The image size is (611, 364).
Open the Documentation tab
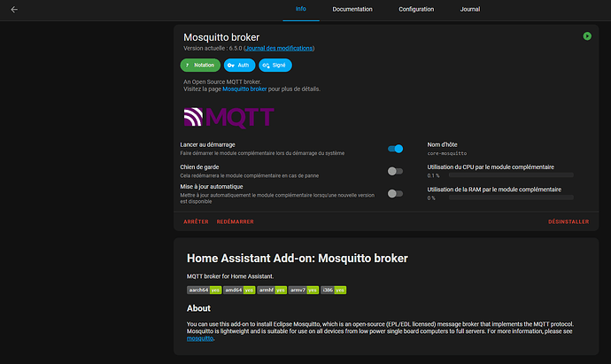tap(352, 10)
